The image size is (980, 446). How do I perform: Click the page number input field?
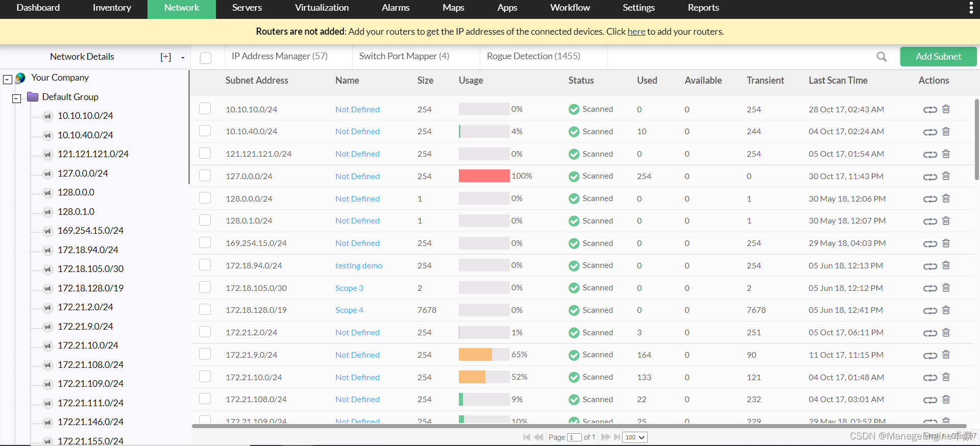tap(575, 437)
